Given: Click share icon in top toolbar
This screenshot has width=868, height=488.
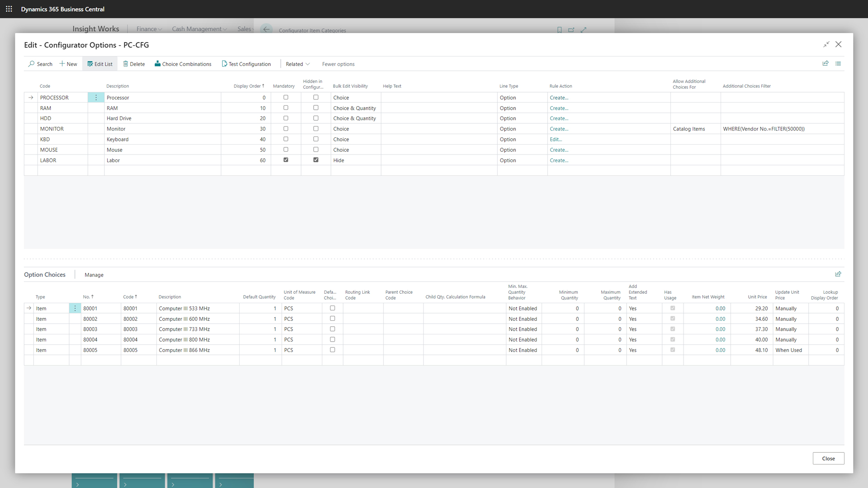Looking at the screenshot, I should [825, 63].
